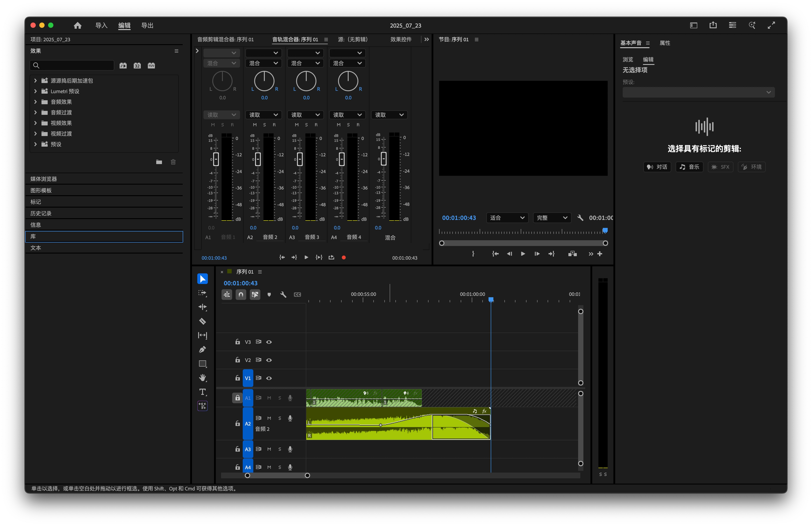Click the 音频 2 volume fader handle

tap(258, 159)
